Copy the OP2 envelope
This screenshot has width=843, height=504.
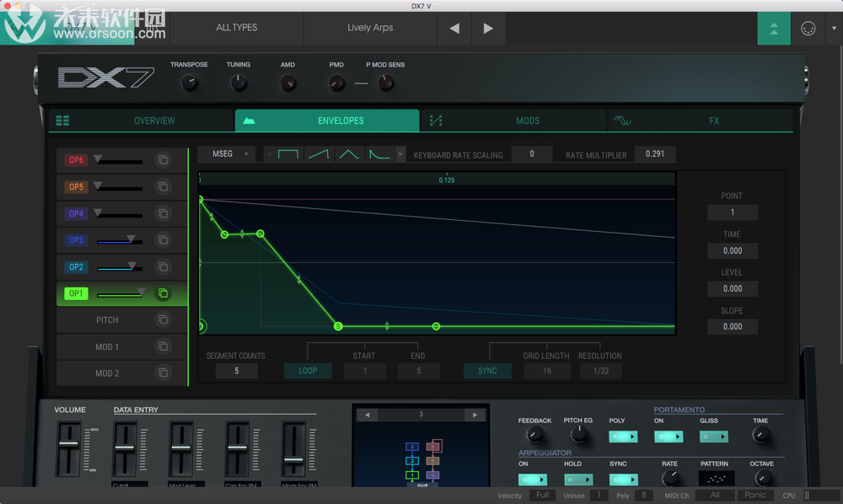click(x=163, y=266)
